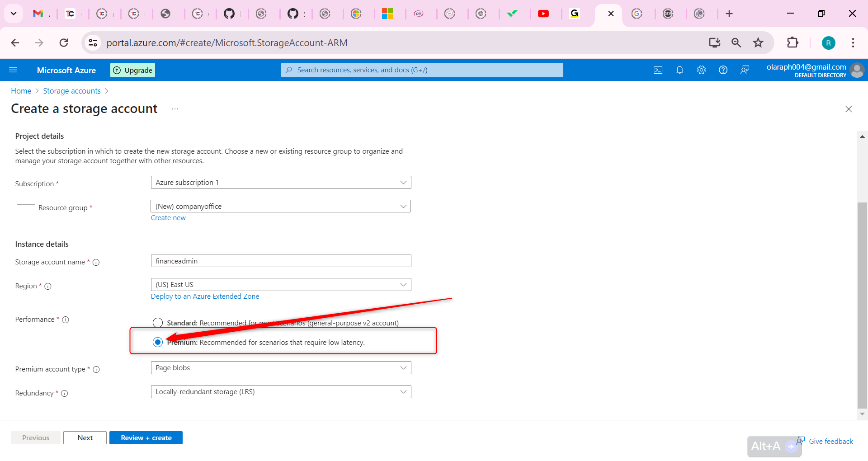Open the Azure portal hamburger menu
The width and height of the screenshot is (868, 461).
13,70
